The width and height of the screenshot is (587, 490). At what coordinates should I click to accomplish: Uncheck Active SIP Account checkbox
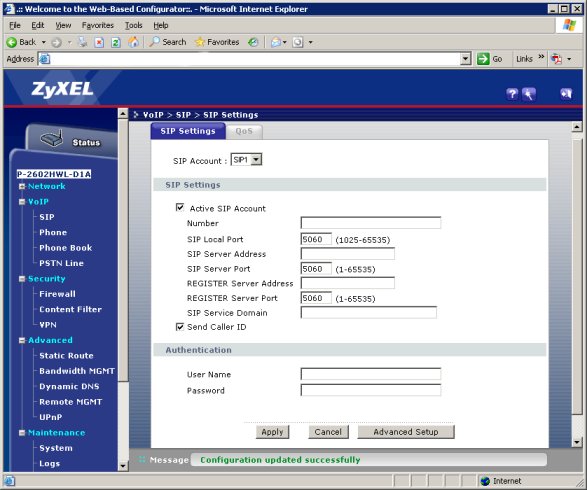[180, 208]
